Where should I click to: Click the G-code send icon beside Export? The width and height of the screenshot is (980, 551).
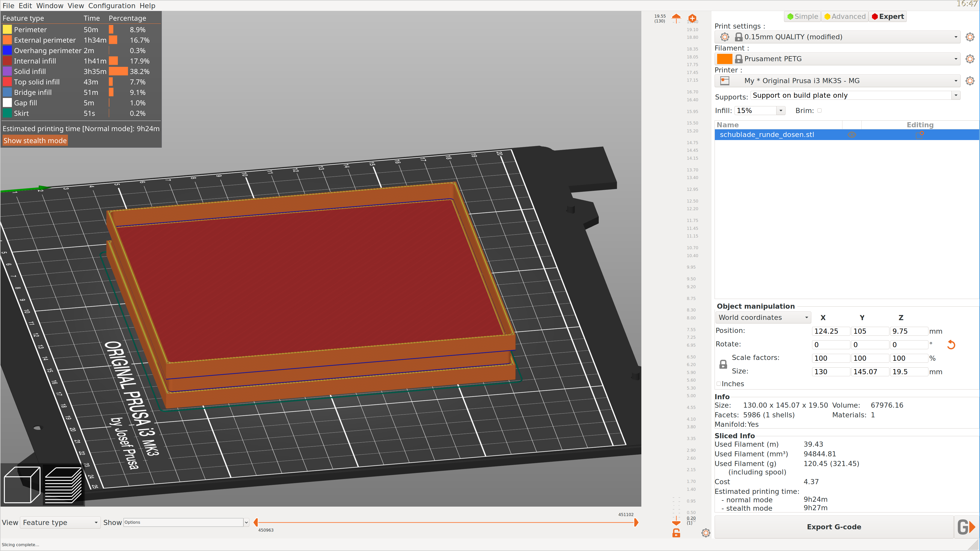966,527
